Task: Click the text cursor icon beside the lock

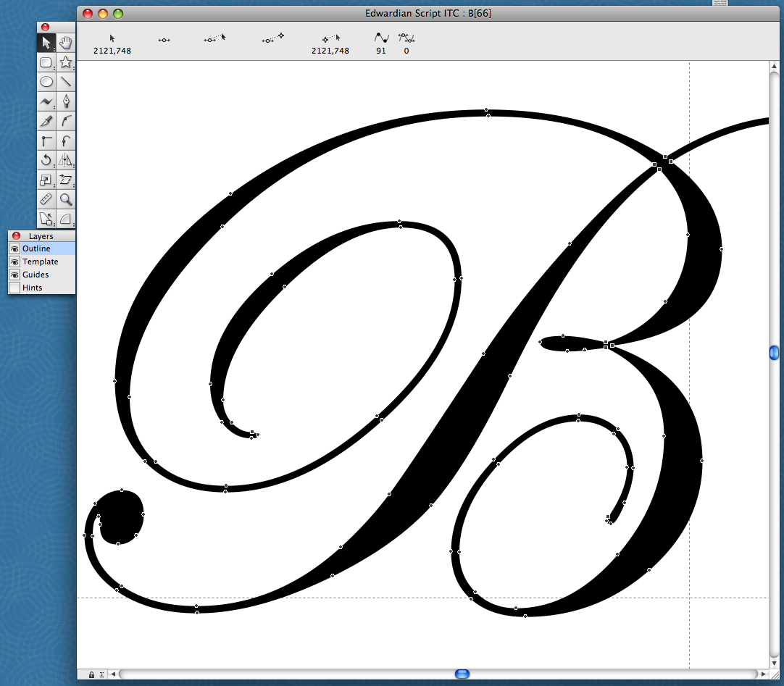Action: coord(102,674)
